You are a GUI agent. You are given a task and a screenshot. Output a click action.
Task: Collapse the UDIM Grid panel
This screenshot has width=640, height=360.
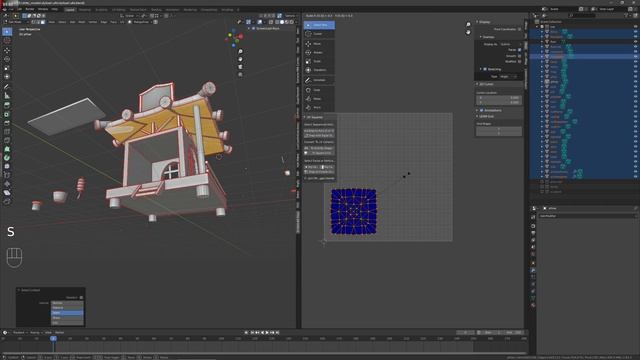tap(477, 116)
